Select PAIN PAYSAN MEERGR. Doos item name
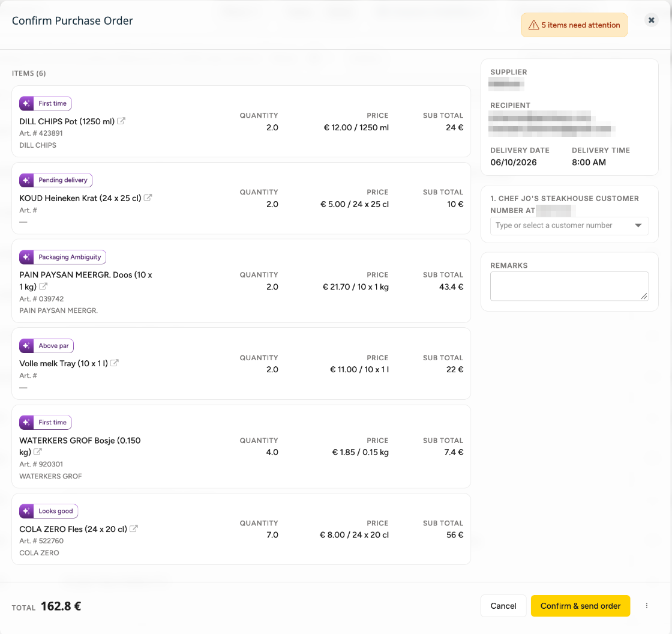Viewport: 672px width, 634px height. coord(86,280)
